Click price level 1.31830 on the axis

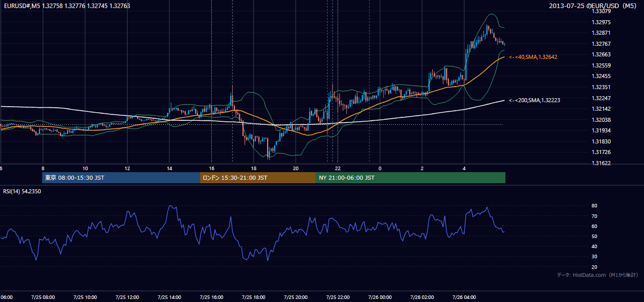(x=601, y=141)
